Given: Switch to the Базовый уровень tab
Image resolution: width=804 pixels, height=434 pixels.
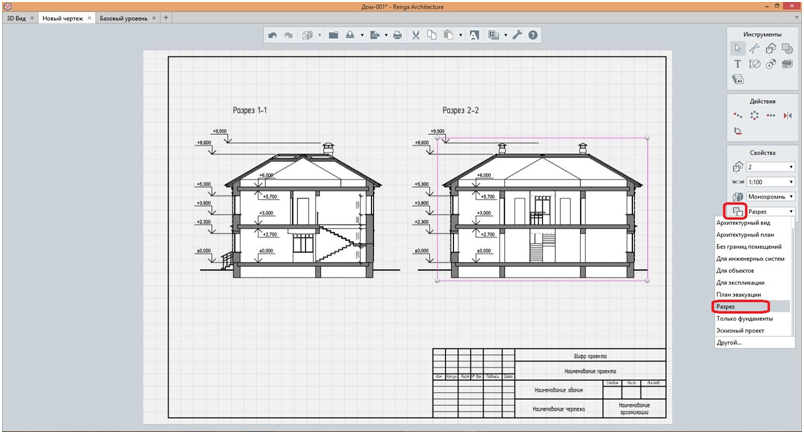Looking at the screenshot, I should (x=124, y=18).
